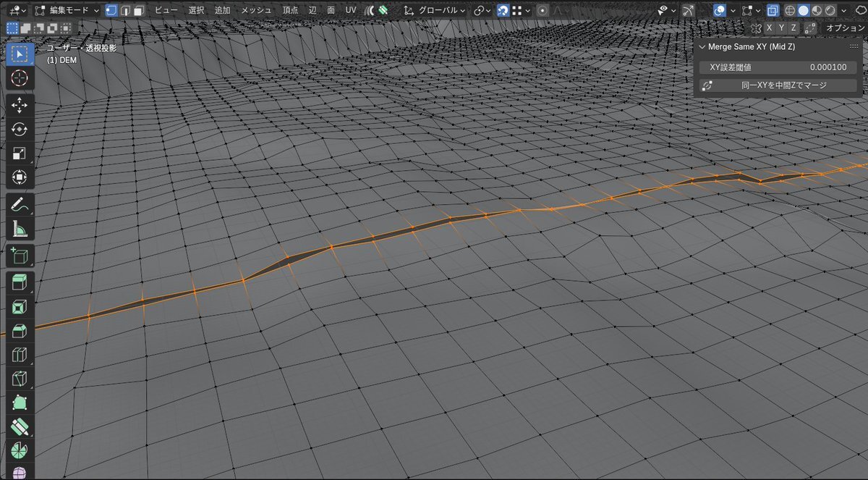Image resolution: width=868 pixels, height=480 pixels.
Task: Click the icon left of the merge button
Action: (x=707, y=85)
